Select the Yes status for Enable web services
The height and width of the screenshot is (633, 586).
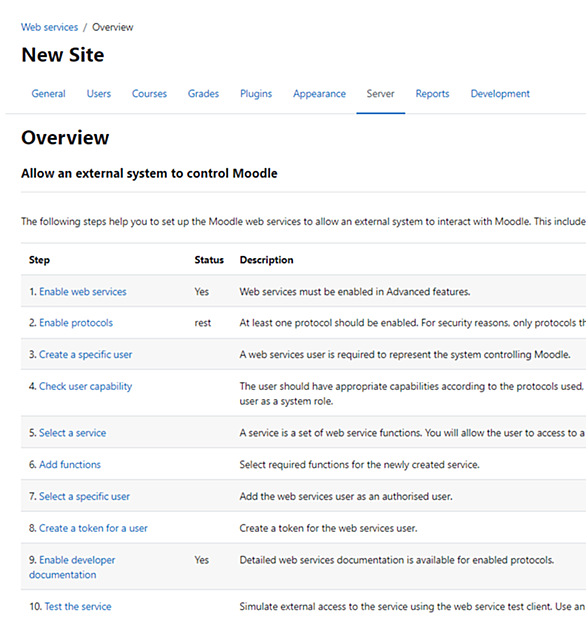[x=201, y=291]
